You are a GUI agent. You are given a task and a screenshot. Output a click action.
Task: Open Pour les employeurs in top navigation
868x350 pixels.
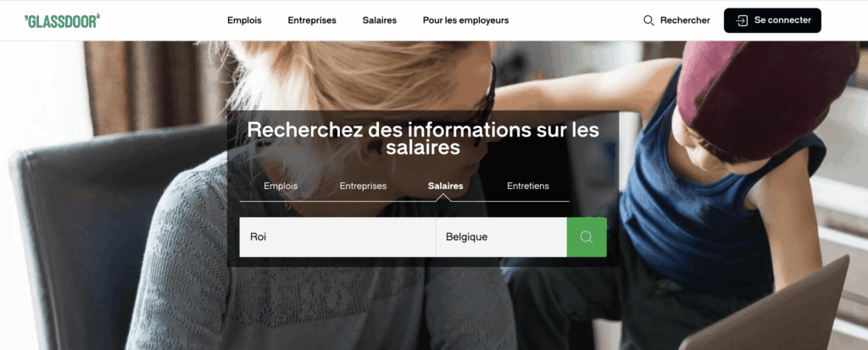pyautogui.click(x=465, y=20)
